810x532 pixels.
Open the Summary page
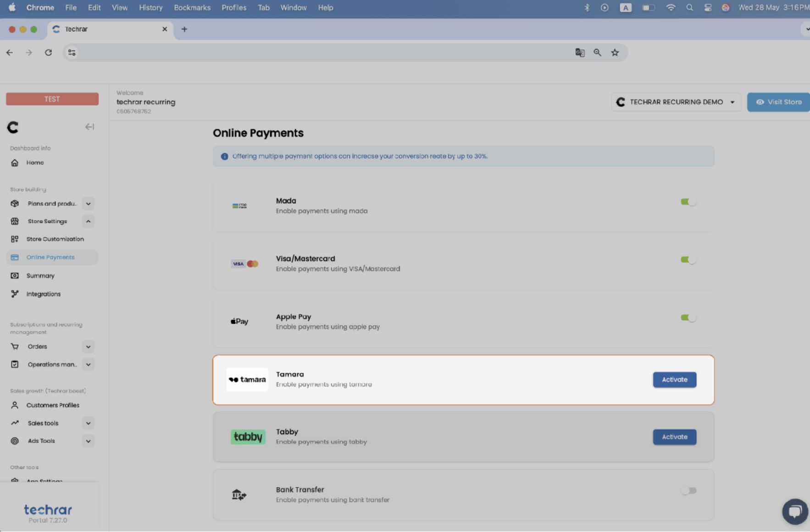[40, 276]
